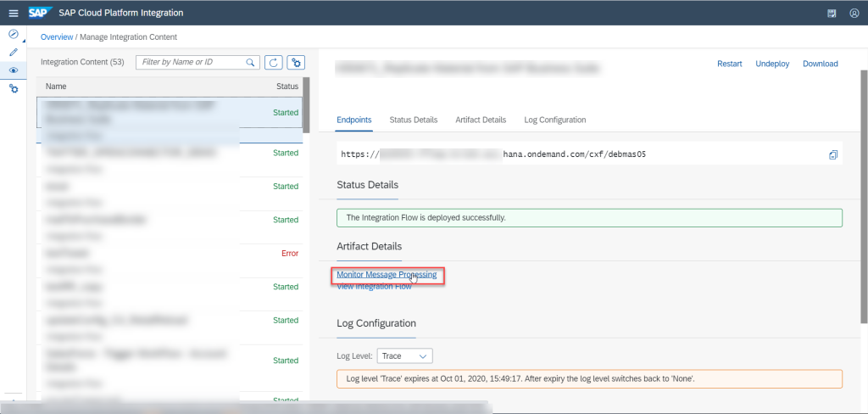This screenshot has height=414, width=868.
Task: Open table settings gear button
Action: (296, 62)
